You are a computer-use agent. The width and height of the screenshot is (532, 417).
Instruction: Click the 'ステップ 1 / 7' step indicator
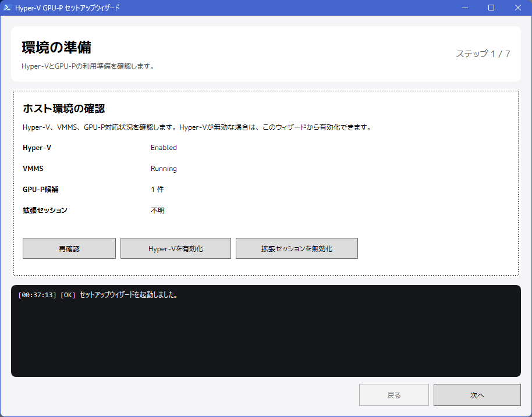pyautogui.click(x=483, y=54)
